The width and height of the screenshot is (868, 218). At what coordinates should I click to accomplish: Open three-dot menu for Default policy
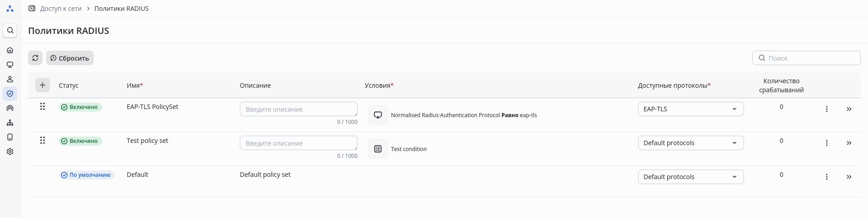[x=827, y=177]
